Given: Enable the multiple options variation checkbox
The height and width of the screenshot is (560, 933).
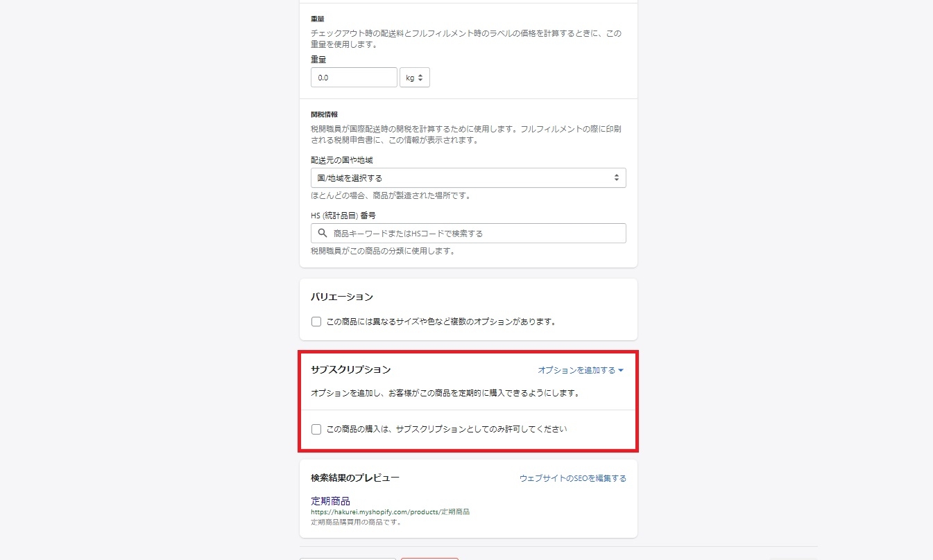Looking at the screenshot, I should coord(316,322).
